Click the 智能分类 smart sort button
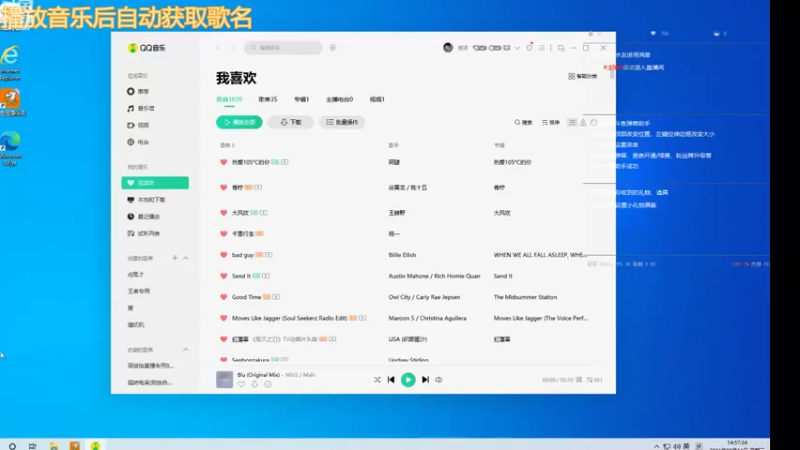This screenshot has width=800, height=450. point(583,76)
